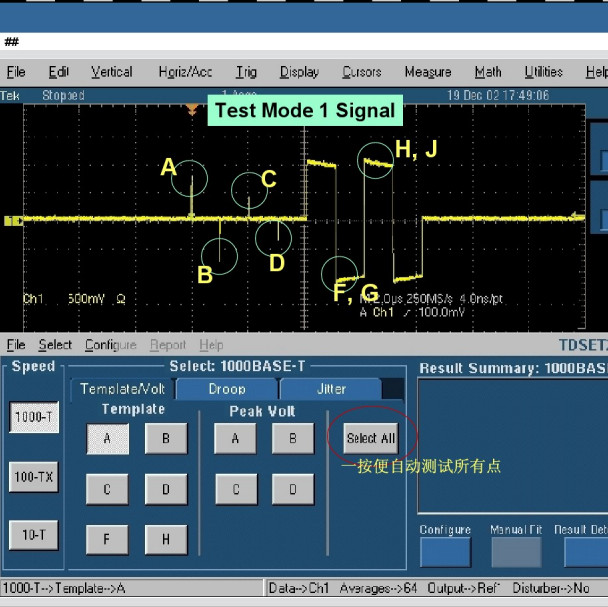
Task: Toggle Peak Volt test point B
Action: point(293,438)
